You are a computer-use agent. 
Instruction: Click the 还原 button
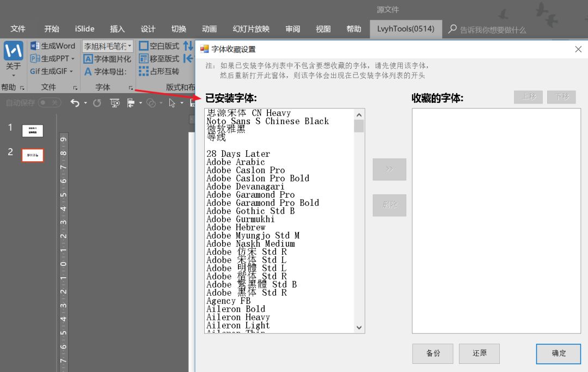point(479,353)
